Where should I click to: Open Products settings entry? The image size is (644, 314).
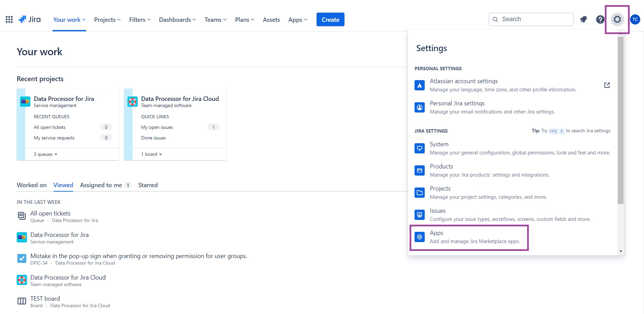click(x=512, y=170)
